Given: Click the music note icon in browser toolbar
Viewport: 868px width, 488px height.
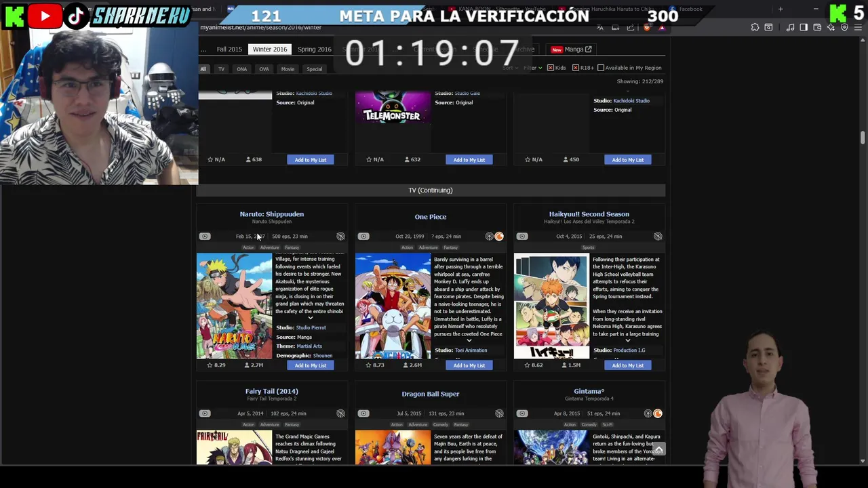Looking at the screenshot, I should tap(790, 27).
